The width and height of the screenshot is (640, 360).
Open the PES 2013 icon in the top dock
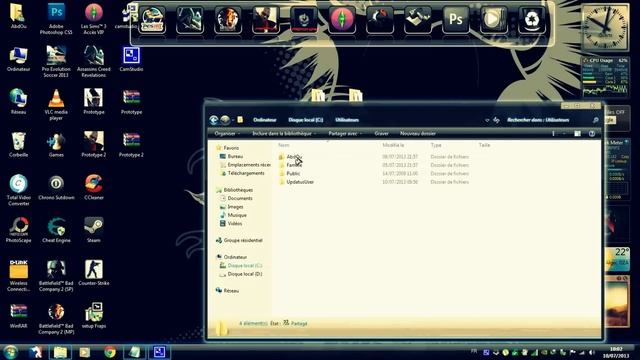[152, 20]
